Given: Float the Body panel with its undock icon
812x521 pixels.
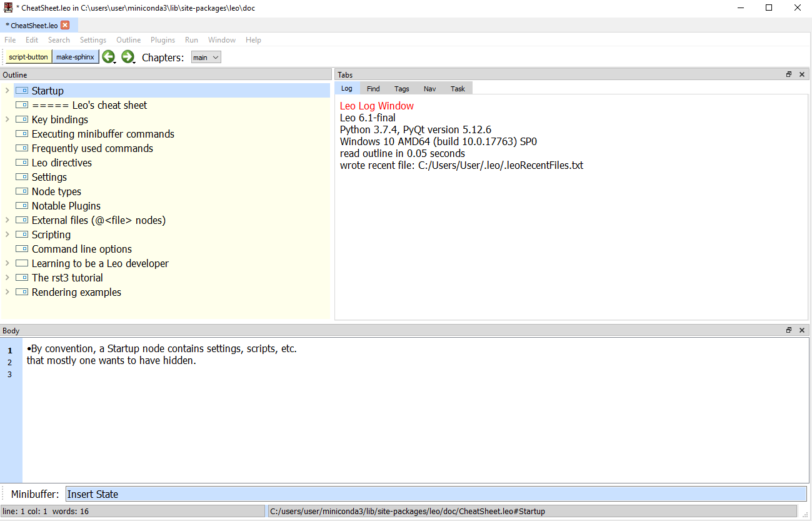Looking at the screenshot, I should point(789,330).
